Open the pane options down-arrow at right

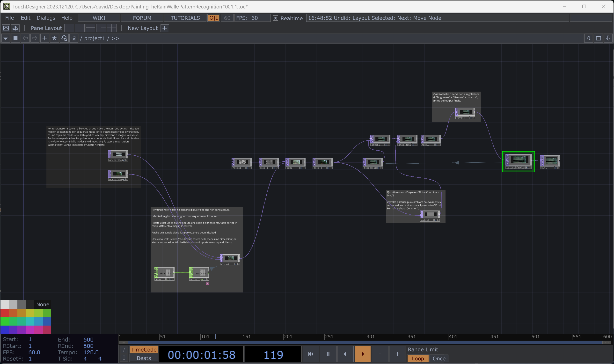click(608, 38)
